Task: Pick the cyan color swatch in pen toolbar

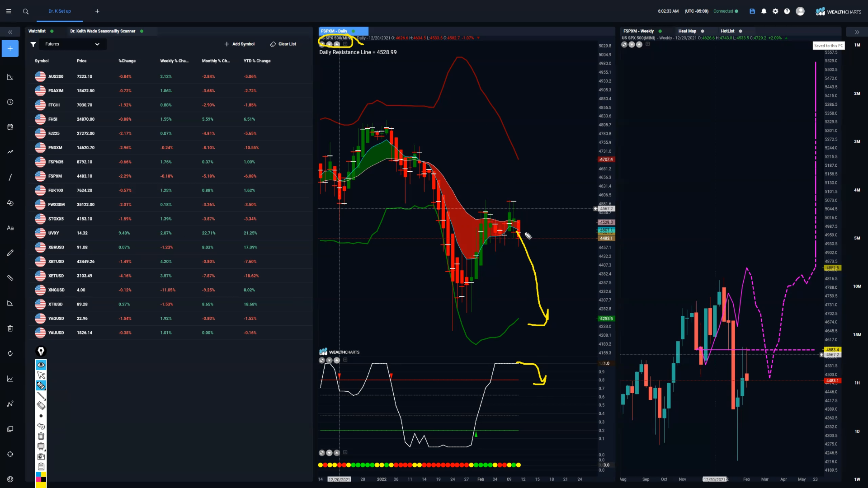Action: coord(38,474)
